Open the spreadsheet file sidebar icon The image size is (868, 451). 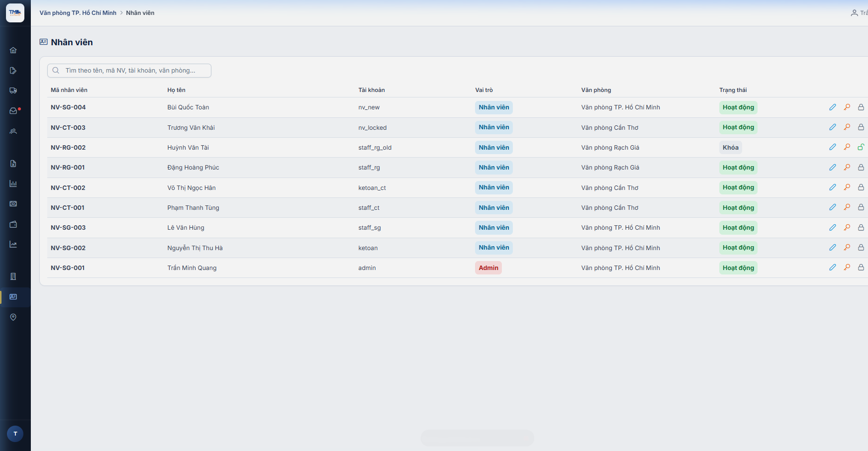tap(13, 164)
